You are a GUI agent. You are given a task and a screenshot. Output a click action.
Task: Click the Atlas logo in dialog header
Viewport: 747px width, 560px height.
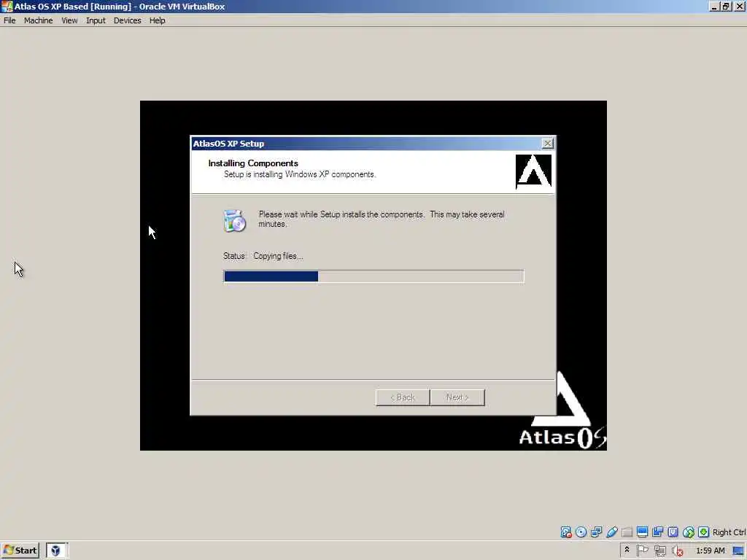533,171
